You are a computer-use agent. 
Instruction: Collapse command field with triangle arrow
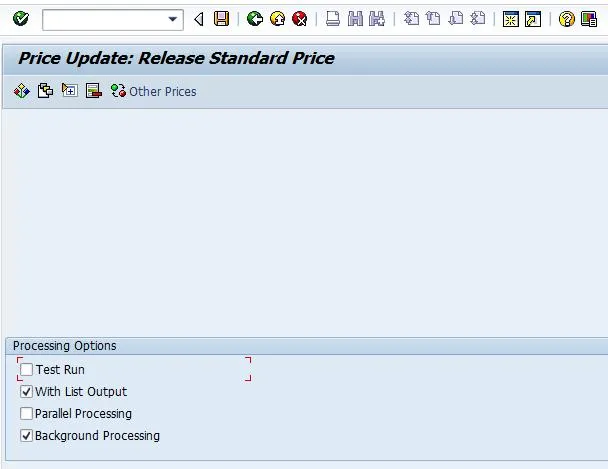point(199,19)
